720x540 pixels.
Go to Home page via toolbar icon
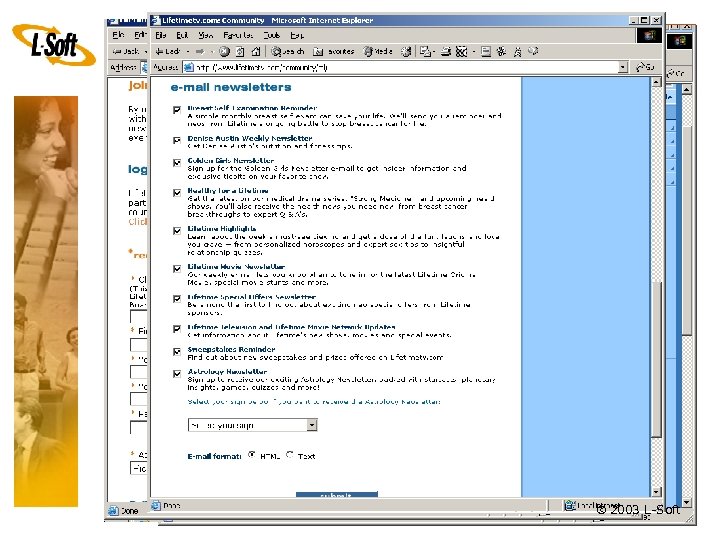coord(256,51)
